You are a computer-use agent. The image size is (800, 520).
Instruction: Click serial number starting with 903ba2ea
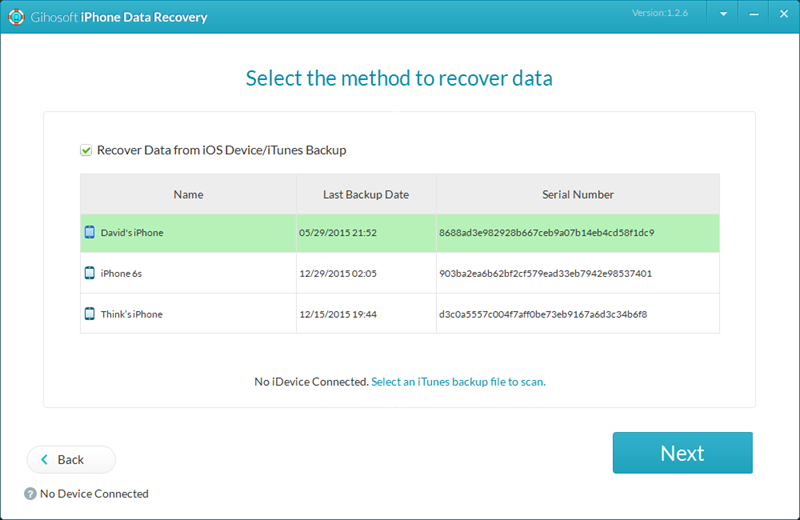545,274
